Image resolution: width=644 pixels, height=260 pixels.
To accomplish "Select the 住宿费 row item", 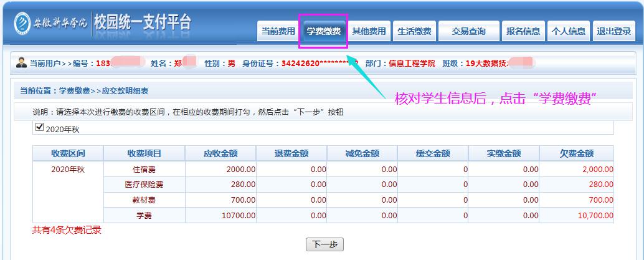I will [144, 169].
